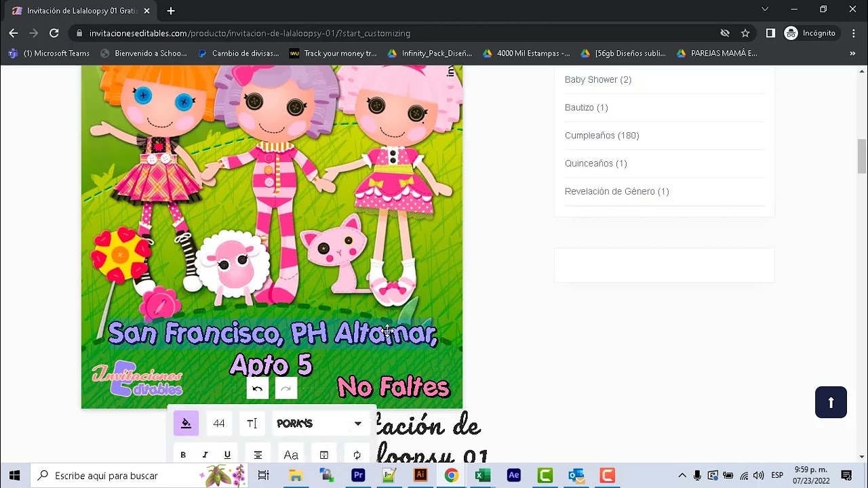Open the search dropdown in the browser toolbar
This screenshot has width=868, height=488.
pos(766,9)
